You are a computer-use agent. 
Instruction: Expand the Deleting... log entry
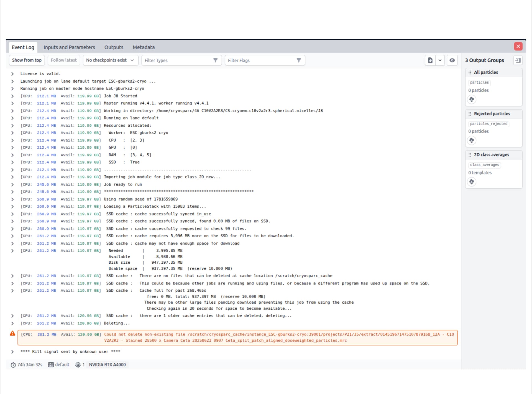pos(12,323)
